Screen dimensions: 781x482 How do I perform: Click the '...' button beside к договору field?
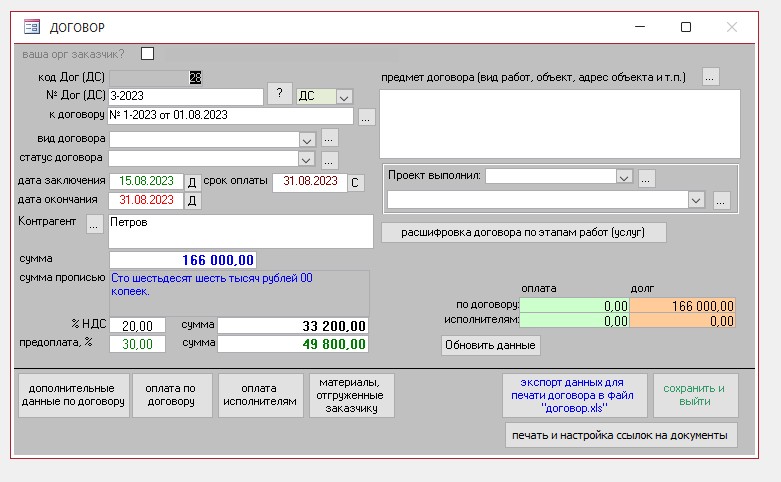(x=366, y=118)
